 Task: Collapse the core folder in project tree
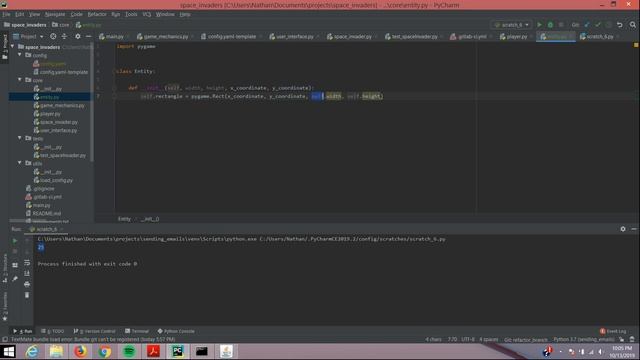tap(20, 80)
